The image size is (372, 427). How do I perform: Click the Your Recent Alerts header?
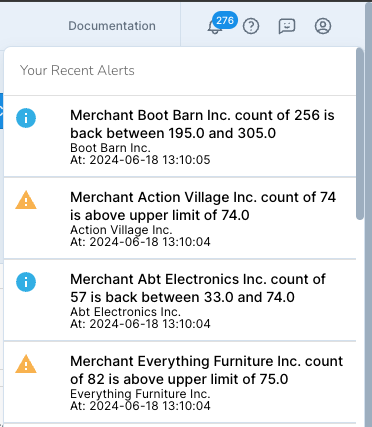click(x=77, y=70)
